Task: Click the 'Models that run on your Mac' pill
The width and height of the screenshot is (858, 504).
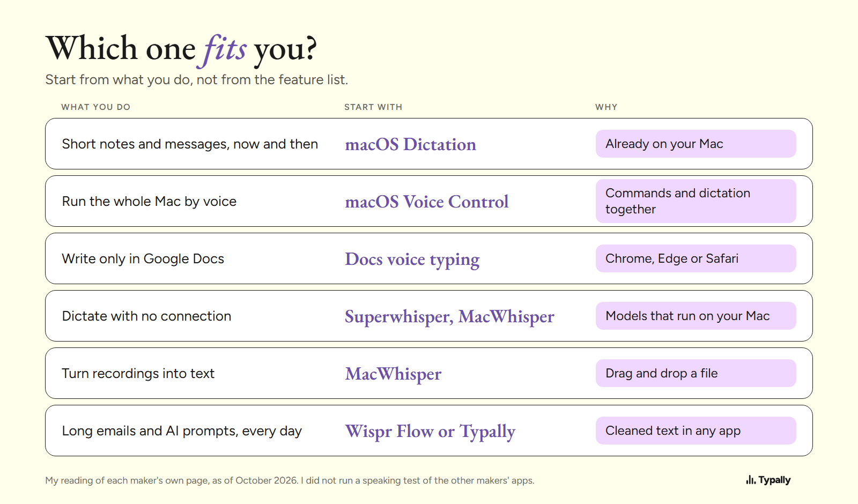Action: click(x=696, y=316)
